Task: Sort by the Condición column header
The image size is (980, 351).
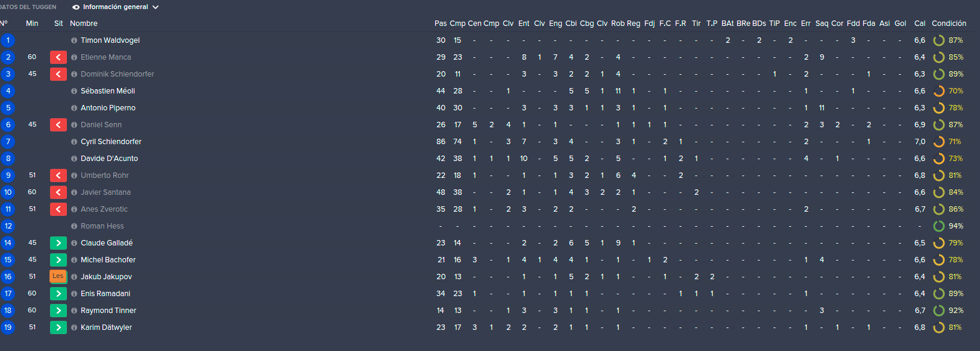Action: [x=949, y=24]
